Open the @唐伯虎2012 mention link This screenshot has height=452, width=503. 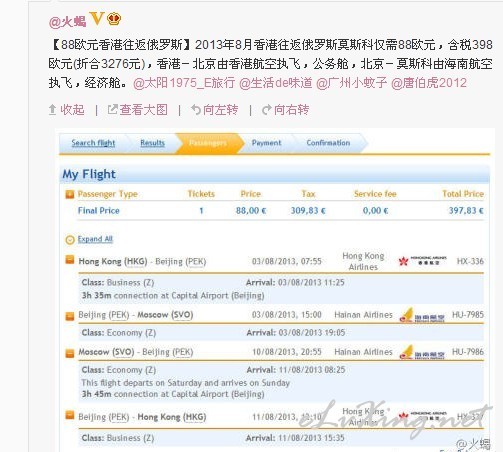coord(429,83)
